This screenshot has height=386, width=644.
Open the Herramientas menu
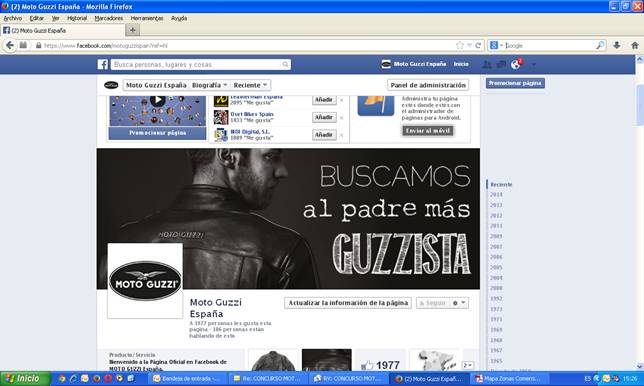(147, 18)
